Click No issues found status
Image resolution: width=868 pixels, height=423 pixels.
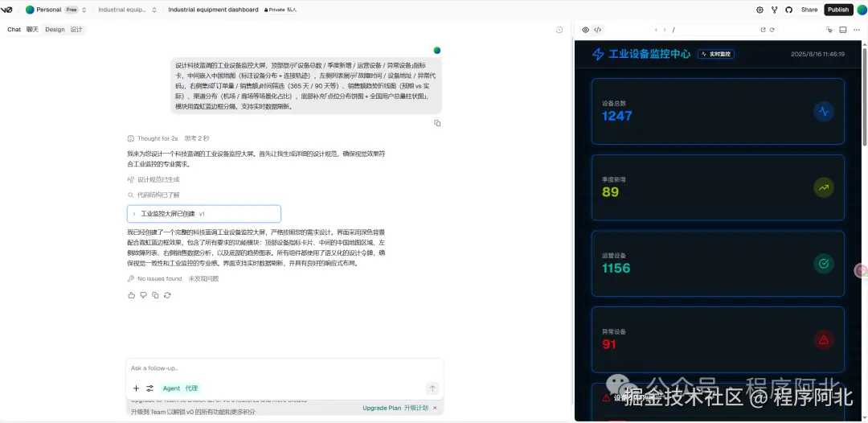[x=173, y=279]
